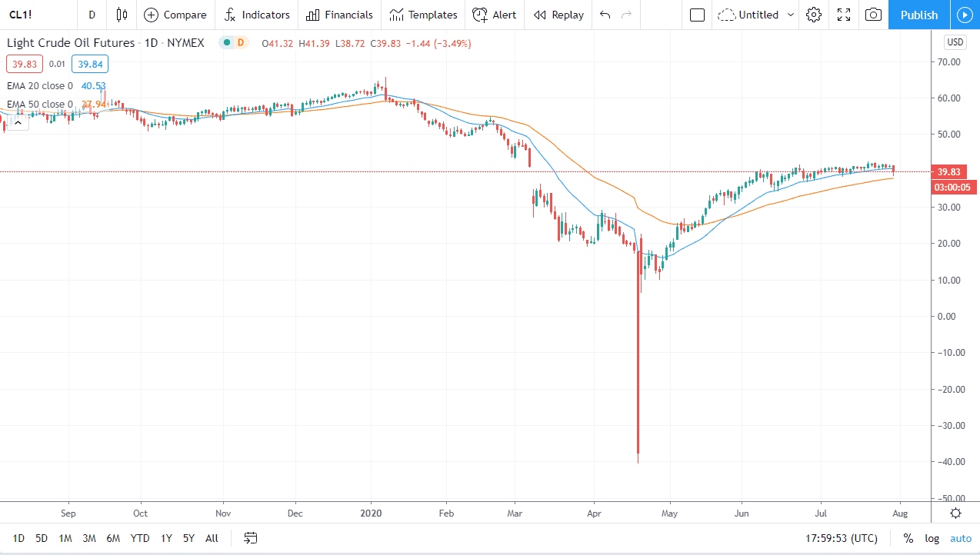Set range to 6M
This screenshot has height=555, width=980.
coord(113,538)
